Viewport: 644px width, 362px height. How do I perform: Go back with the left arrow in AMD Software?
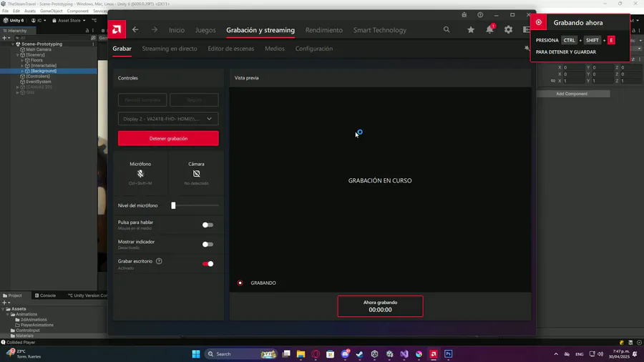135,29
